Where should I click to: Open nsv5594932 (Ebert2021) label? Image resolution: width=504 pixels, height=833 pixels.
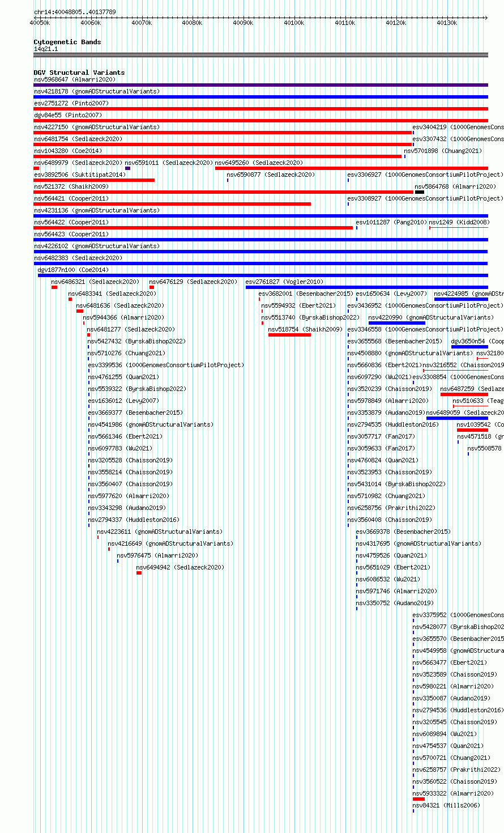[298, 305]
